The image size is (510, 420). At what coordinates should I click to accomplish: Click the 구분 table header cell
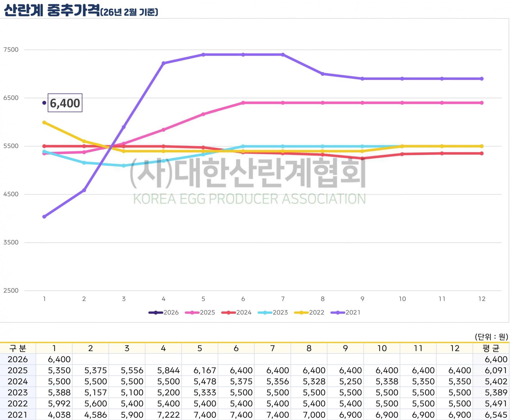18,348
